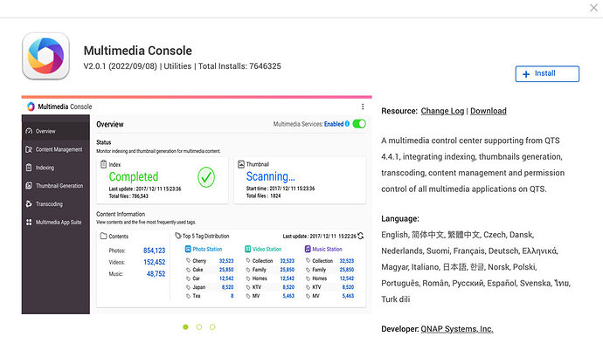This screenshot has width=603, height=364.
Task: Click the Transcoding sidebar icon
Action: coord(29,204)
